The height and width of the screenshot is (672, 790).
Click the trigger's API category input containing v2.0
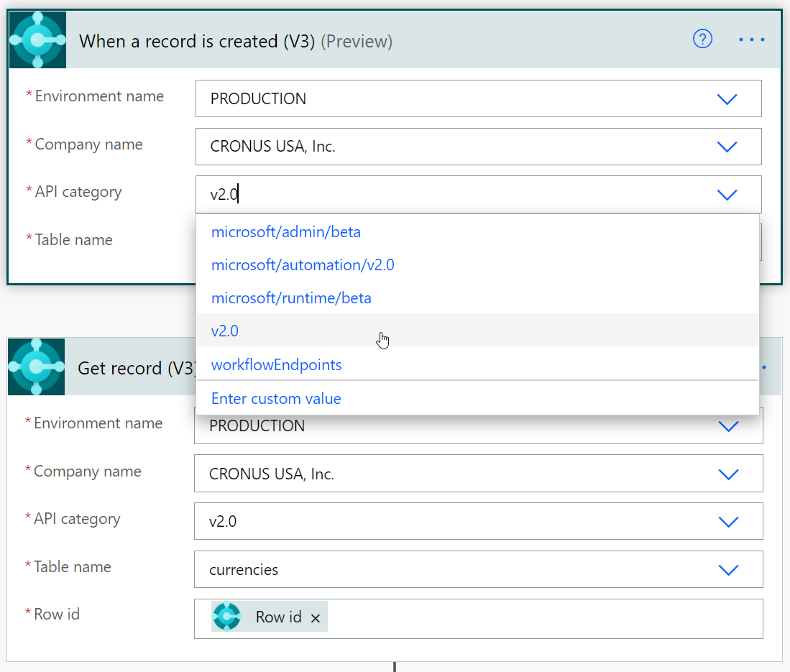[x=478, y=195]
